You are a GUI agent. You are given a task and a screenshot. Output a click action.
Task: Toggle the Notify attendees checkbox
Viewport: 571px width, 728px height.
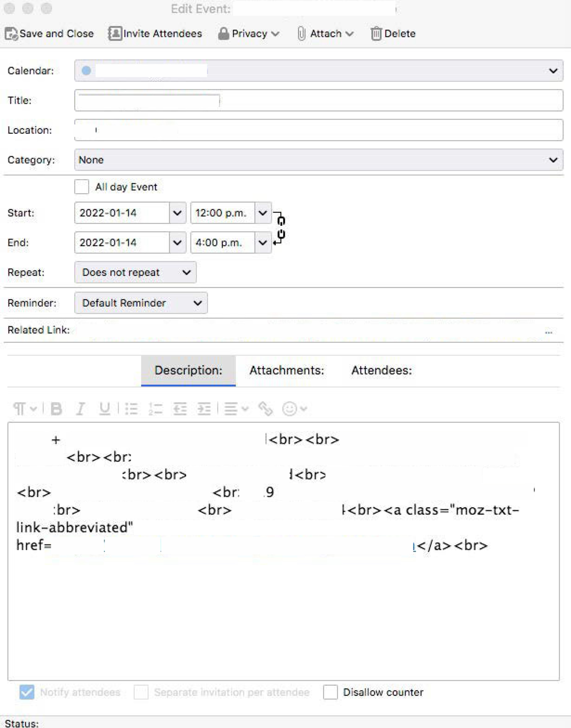point(27,692)
